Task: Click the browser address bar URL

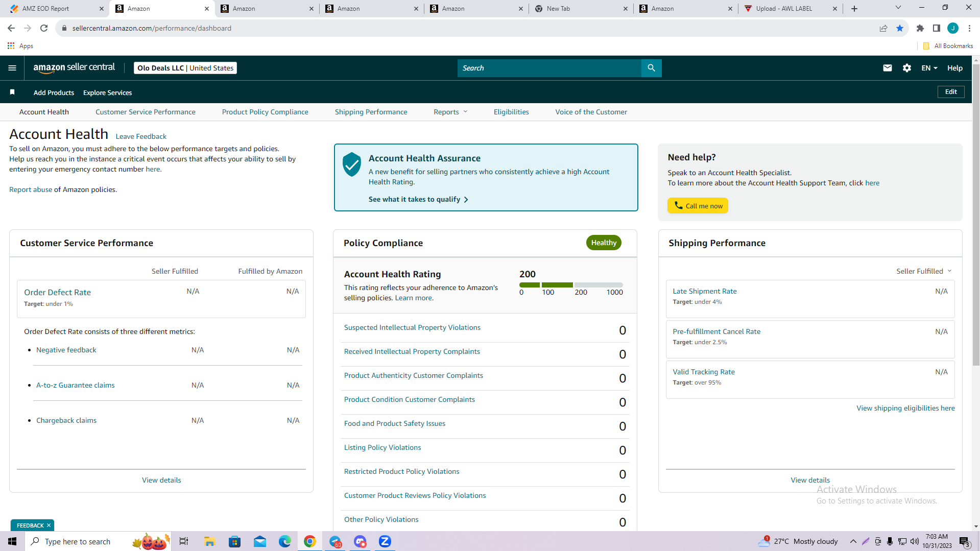Action: 152,28
